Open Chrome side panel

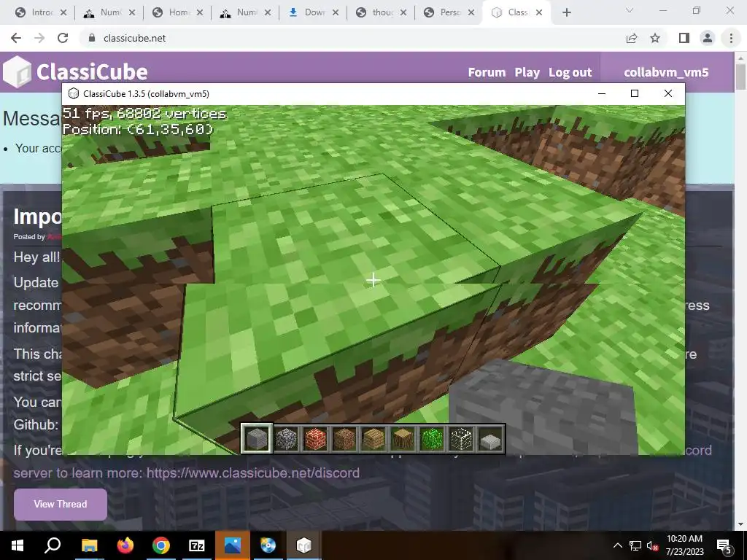pyautogui.click(x=684, y=38)
